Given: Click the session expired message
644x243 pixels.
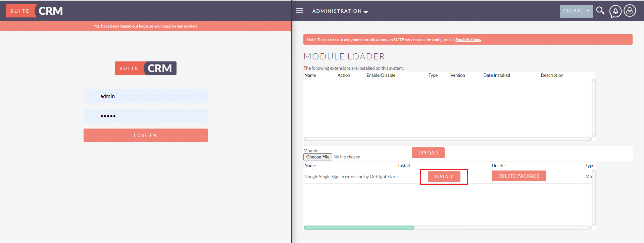Looking at the screenshot, I should [x=145, y=26].
